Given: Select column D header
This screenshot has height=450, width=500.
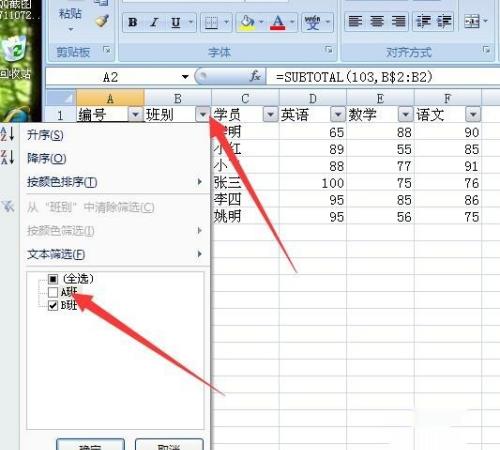Looking at the screenshot, I should [312, 98].
